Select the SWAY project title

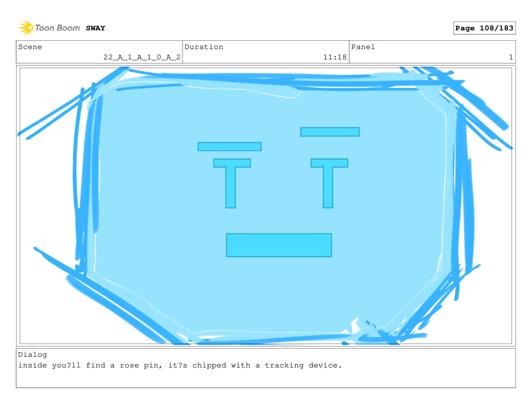(x=96, y=28)
